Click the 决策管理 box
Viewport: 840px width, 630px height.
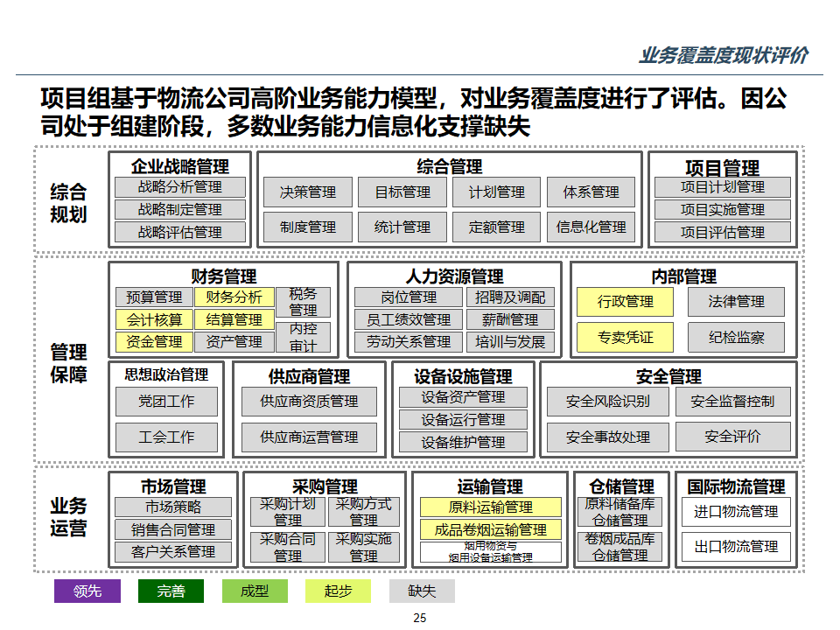pos(308,192)
